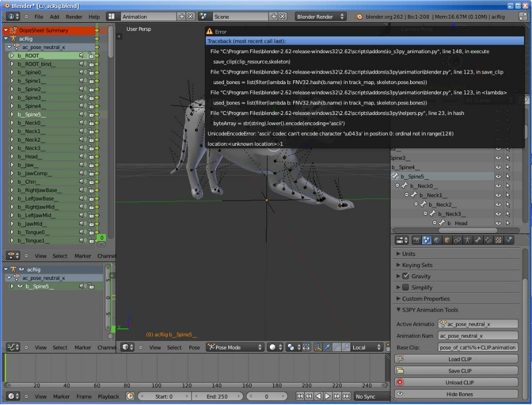Click the use preview range clock icon

[x=130, y=396]
